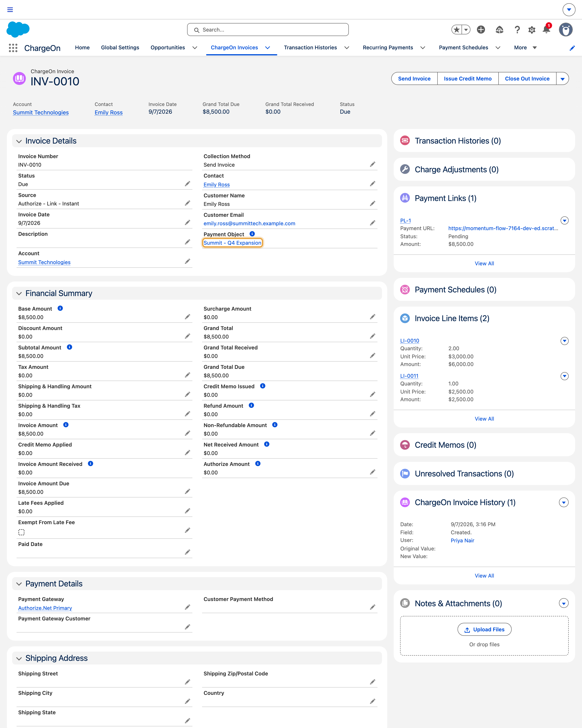Image resolution: width=582 pixels, height=728 pixels.
Task: Open the Payment Schedules tab
Action: (463, 48)
